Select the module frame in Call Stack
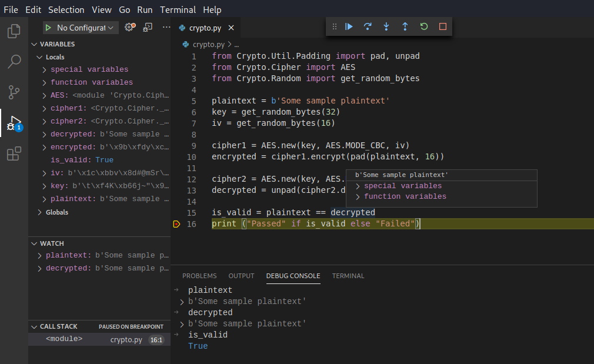Image resolution: width=594 pixels, height=364 pixels. [64, 339]
